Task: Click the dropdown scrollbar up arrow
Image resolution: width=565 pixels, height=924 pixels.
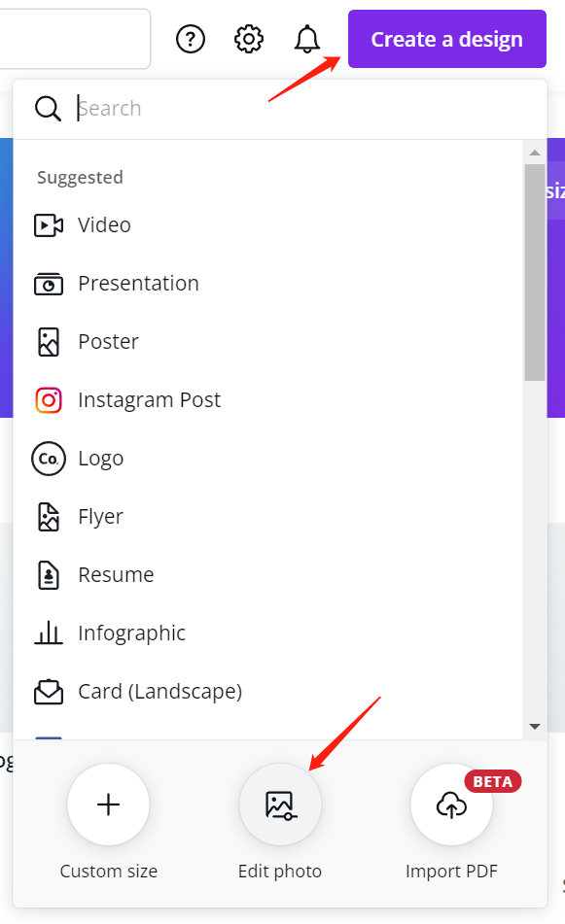Action: [x=535, y=153]
